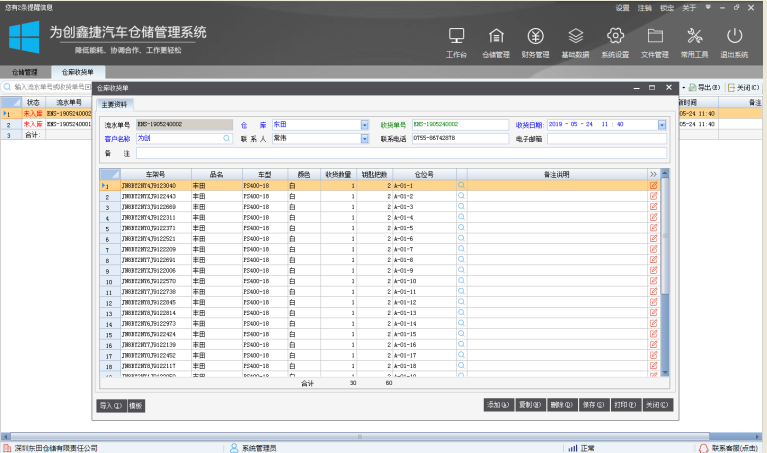
Task: Click the 模板 template button
Action: [136, 406]
